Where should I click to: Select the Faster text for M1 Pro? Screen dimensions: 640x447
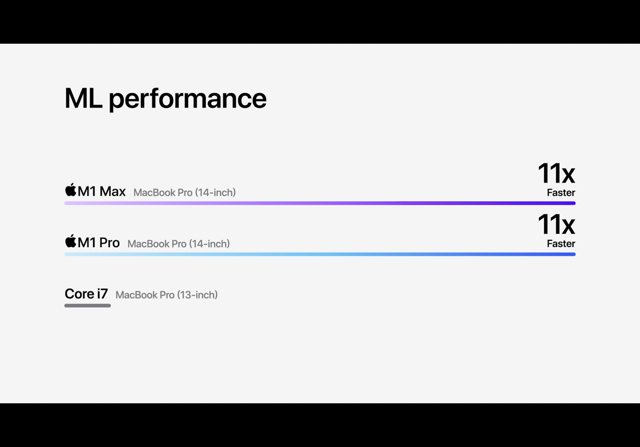[561, 244]
